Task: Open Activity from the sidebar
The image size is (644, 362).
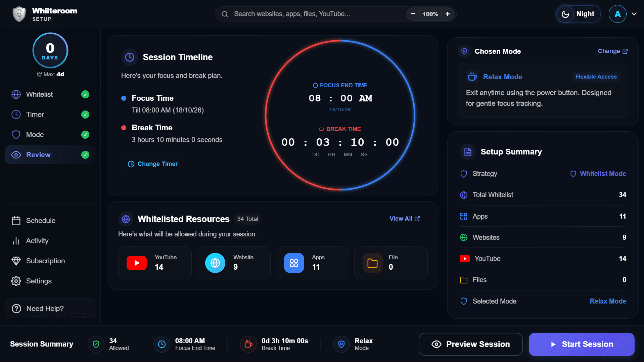Action: [50, 241]
